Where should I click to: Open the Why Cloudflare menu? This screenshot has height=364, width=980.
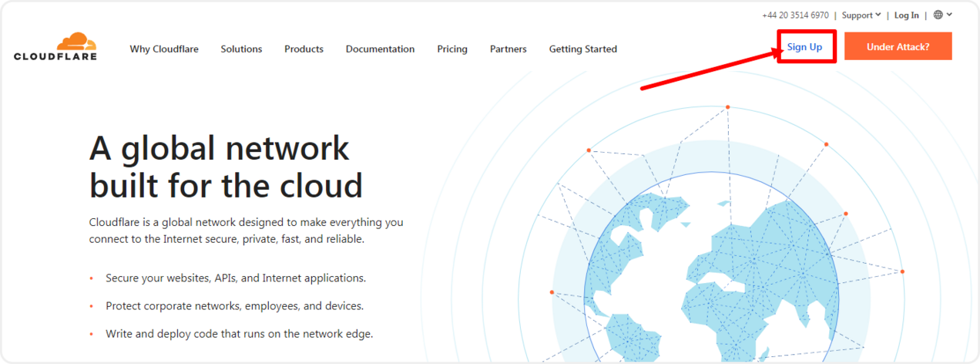point(164,49)
